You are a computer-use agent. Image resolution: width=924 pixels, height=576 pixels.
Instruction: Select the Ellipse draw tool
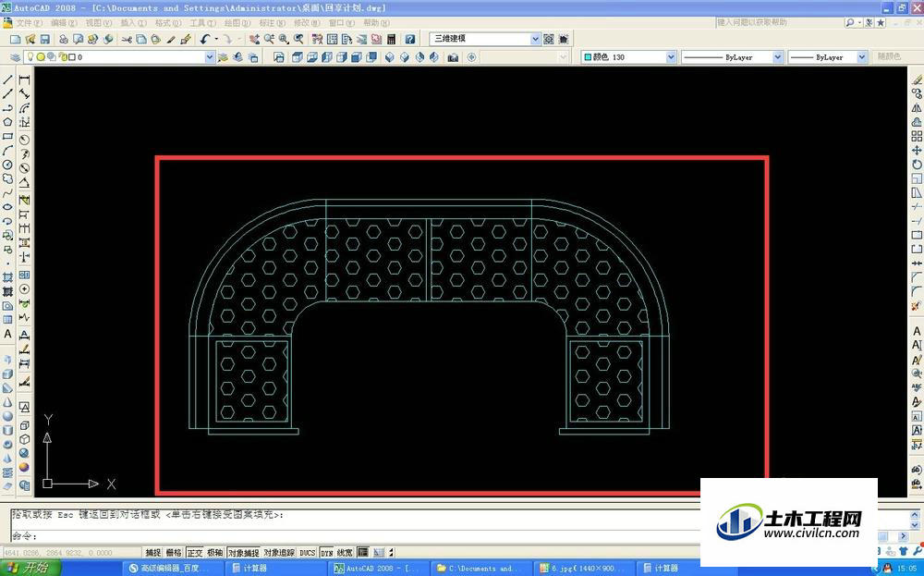[7, 207]
